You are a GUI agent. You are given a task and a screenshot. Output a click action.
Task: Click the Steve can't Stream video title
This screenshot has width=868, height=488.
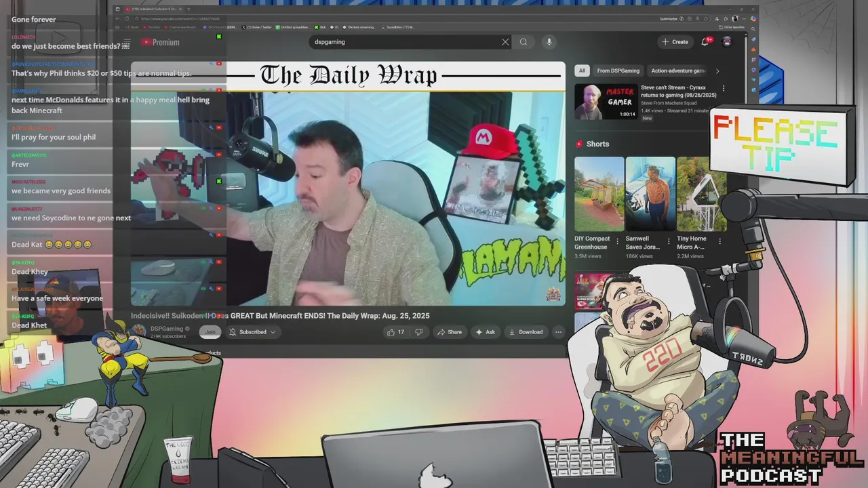(x=679, y=91)
